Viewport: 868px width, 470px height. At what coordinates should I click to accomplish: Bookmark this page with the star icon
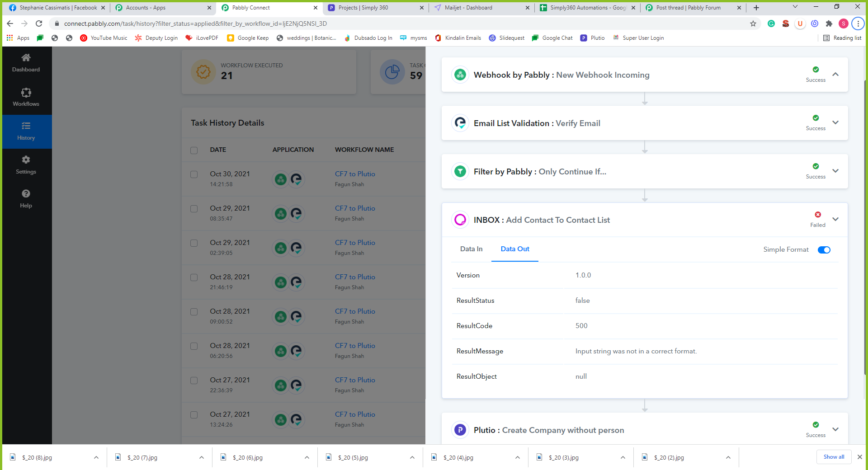(x=753, y=23)
